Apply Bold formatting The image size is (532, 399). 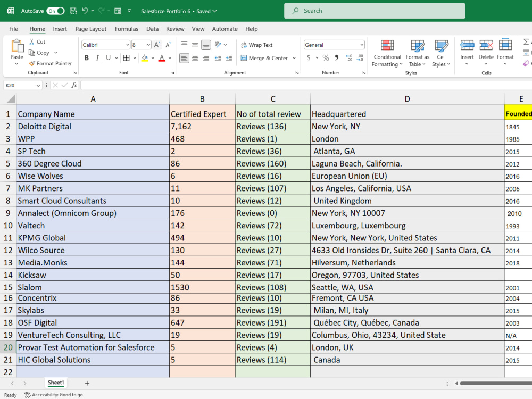(x=87, y=58)
